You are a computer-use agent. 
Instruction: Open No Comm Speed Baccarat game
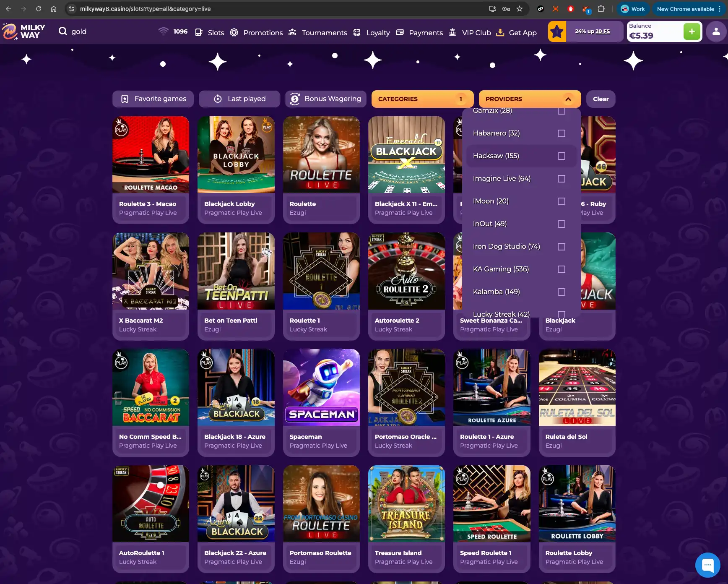pos(151,403)
